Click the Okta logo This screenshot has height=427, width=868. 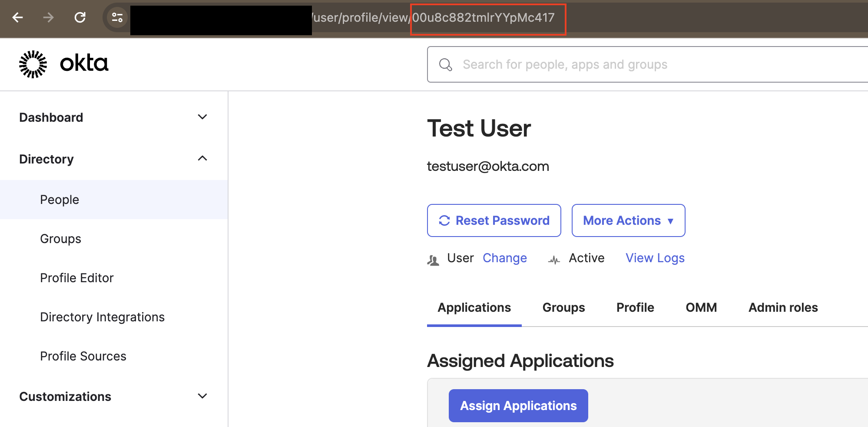[64, 64]
